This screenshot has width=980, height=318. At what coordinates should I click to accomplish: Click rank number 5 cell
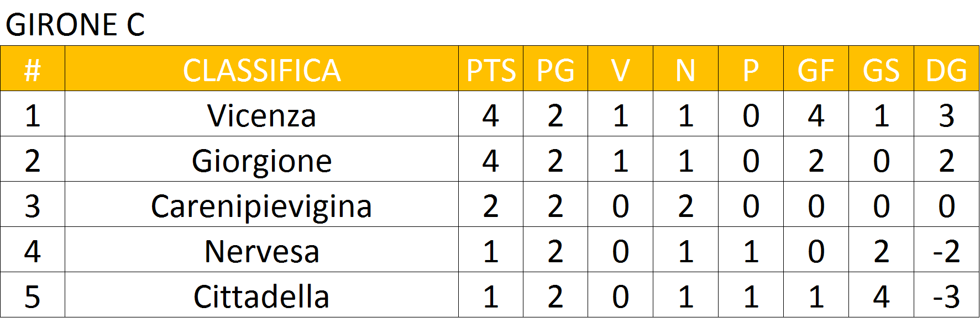(33, 295)
